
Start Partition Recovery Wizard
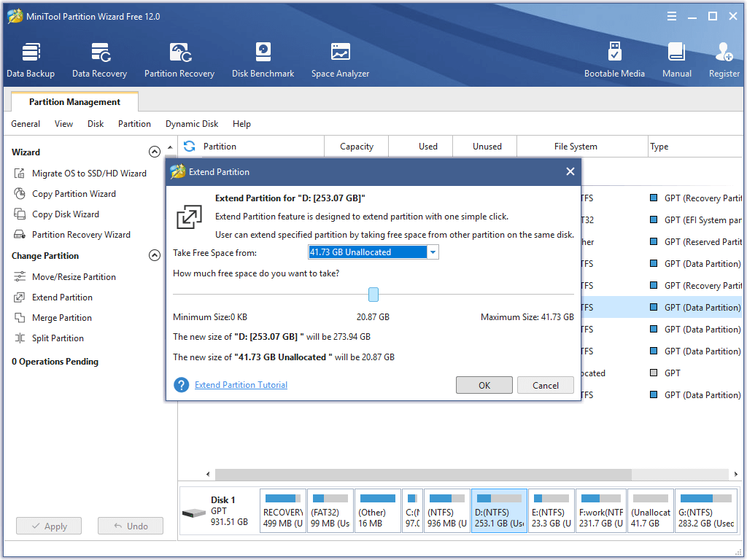[x=72, y=235]
